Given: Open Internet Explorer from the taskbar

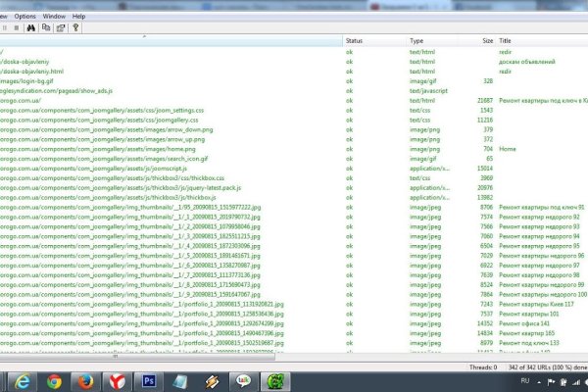Looking at the screenshot, I should 23,381.
